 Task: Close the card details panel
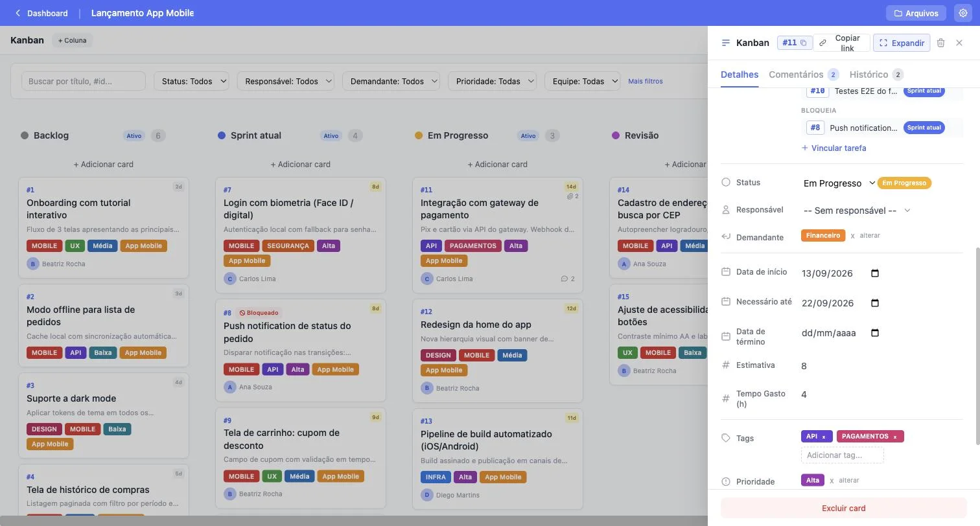959,43
